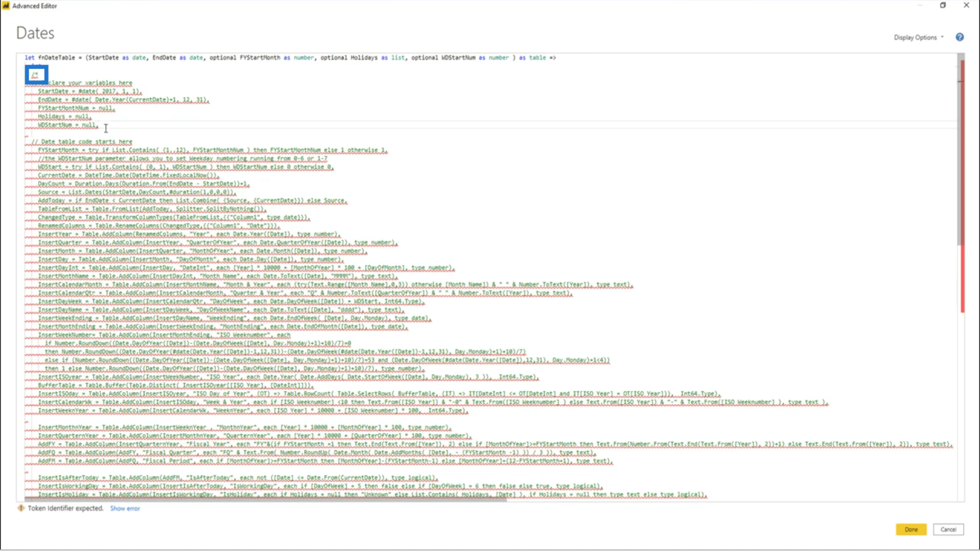Click the highlighted /* comment marker
This screenshot has width=980, height=551.
[x=36, y=75]
